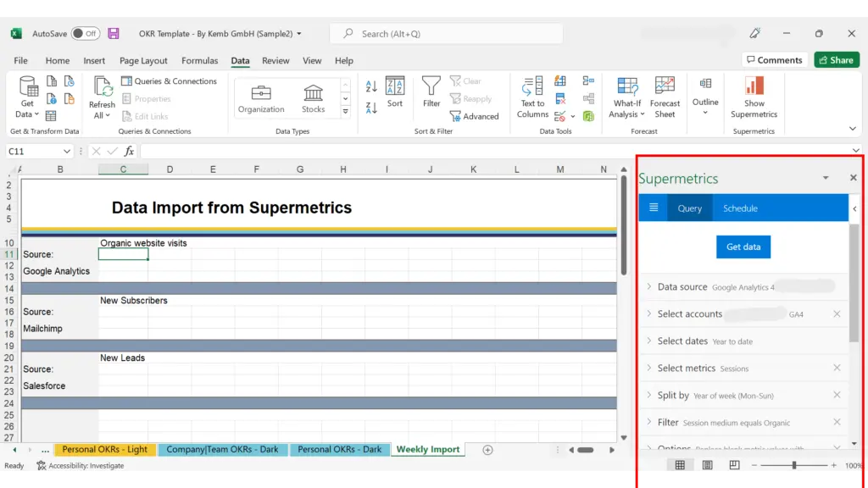Select the Organization data type
The height and width of the screenshot is (488, 868).
coord(261,98)
